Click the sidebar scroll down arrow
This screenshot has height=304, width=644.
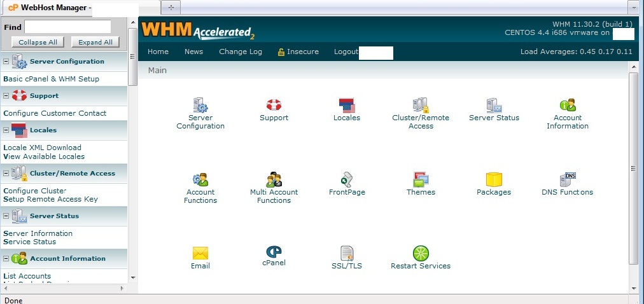click(x=132, y=278)
